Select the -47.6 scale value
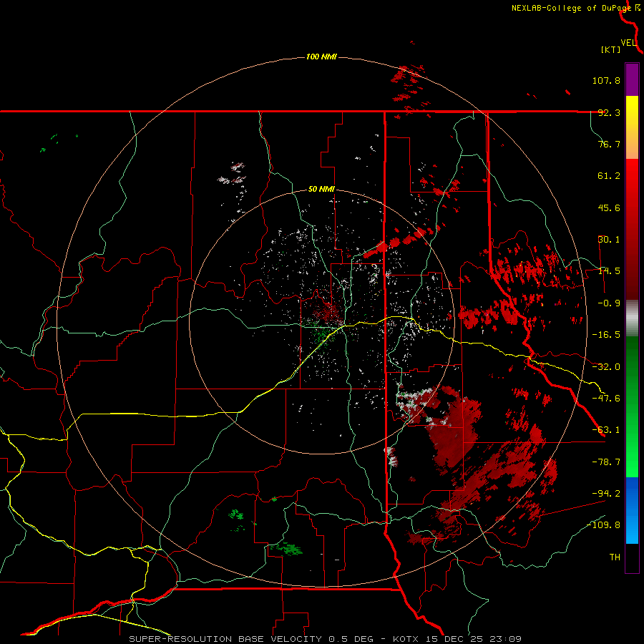This screenshot has width=644, height=644. click(x=606, y=399)
